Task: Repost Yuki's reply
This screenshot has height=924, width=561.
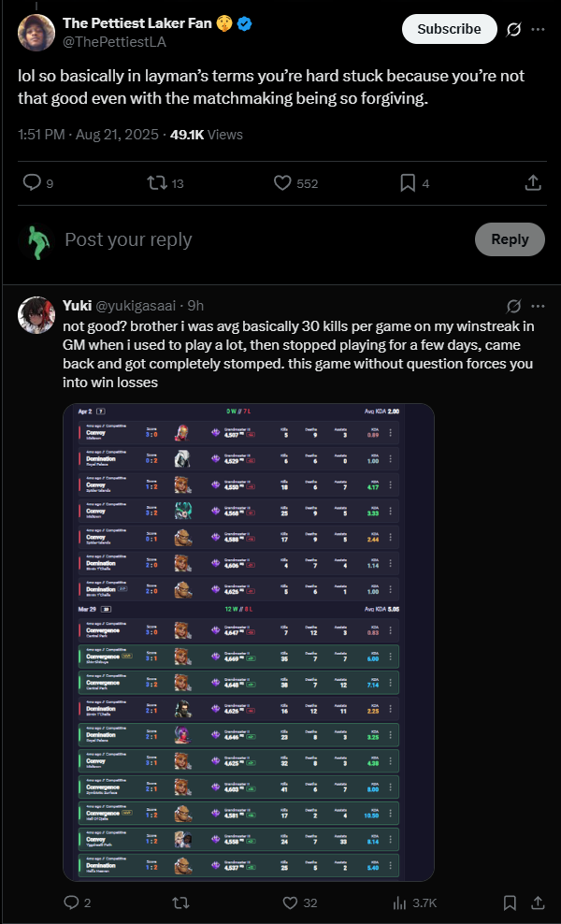Action: pos(182,902)
